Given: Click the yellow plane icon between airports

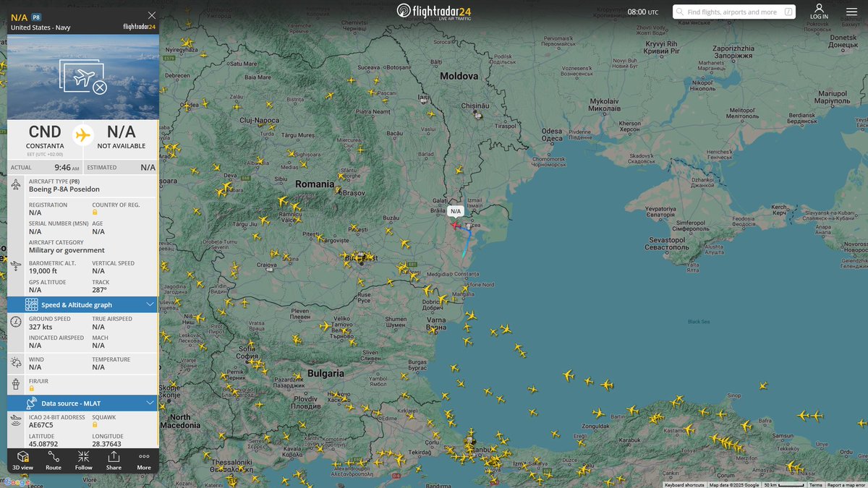Looking at the screenshot, I should 83,134.
